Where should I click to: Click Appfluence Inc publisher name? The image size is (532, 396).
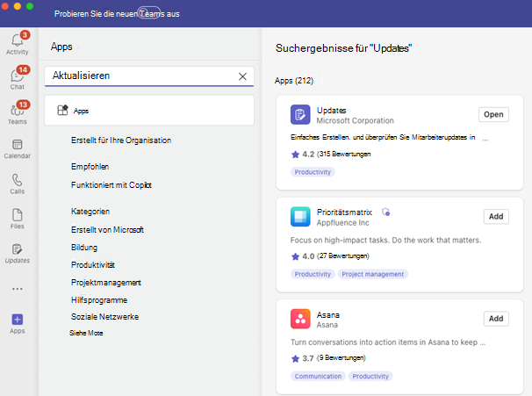[x=342, y=223]
